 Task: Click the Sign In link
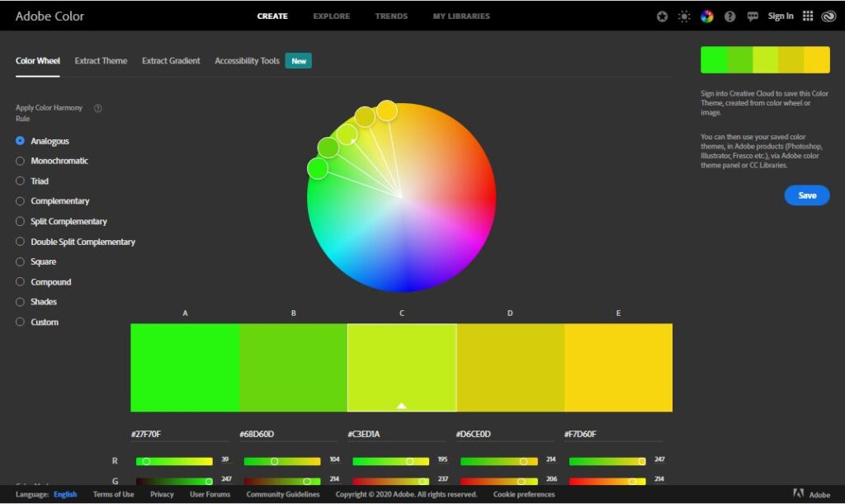[x=781, y=16]
